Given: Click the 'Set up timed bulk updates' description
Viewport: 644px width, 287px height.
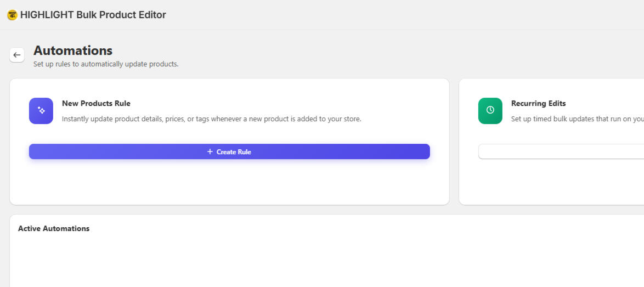Looking at the screenshot, I should pyautogui.click(x=578, y=119).
